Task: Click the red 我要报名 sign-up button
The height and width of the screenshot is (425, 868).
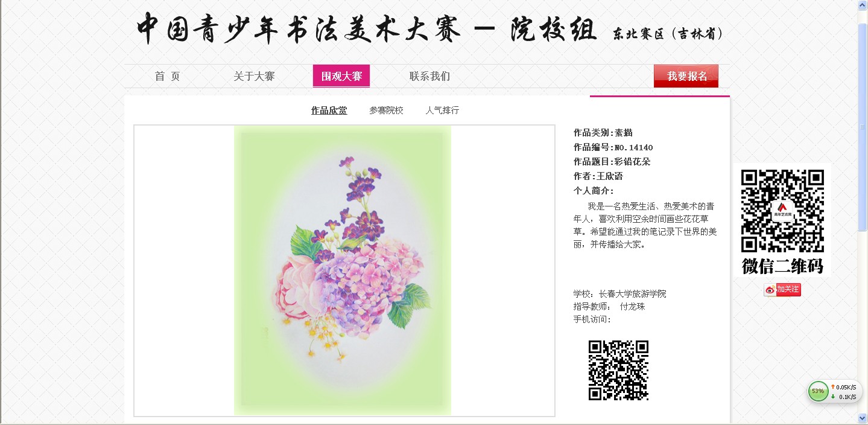Action: [686, 76]
